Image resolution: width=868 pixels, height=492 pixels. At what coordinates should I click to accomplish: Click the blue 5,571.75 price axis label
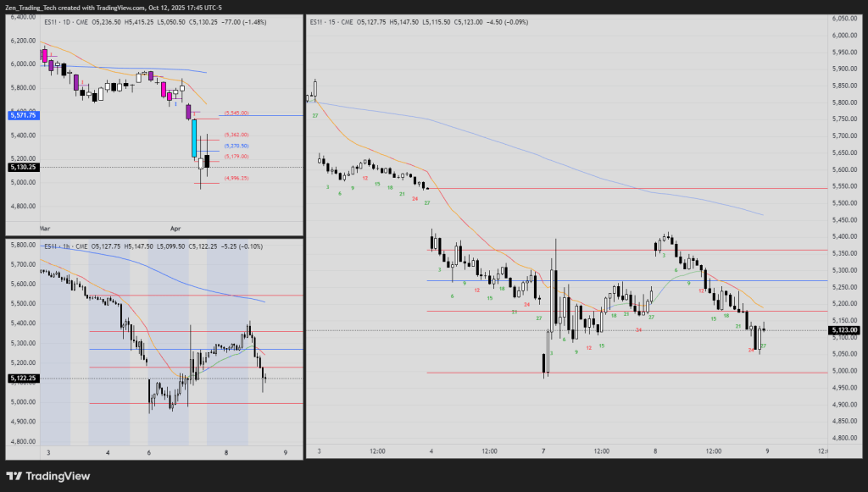coord(21,115)
